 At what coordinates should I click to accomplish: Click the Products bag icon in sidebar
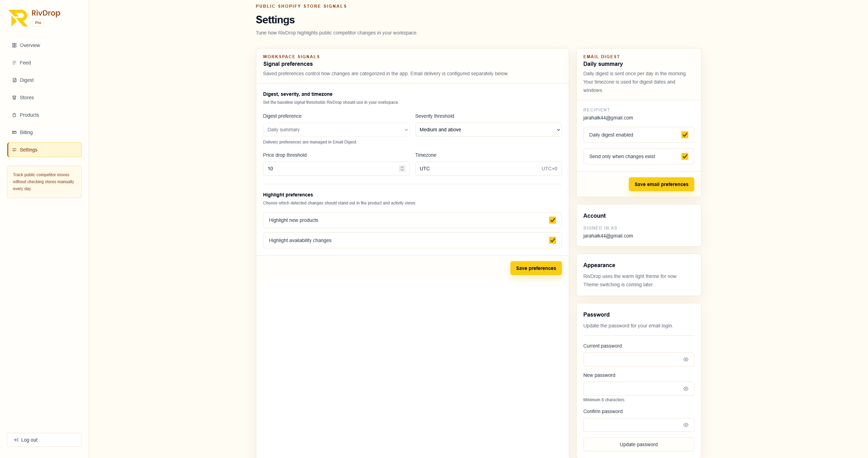click(x=14, y=115)
